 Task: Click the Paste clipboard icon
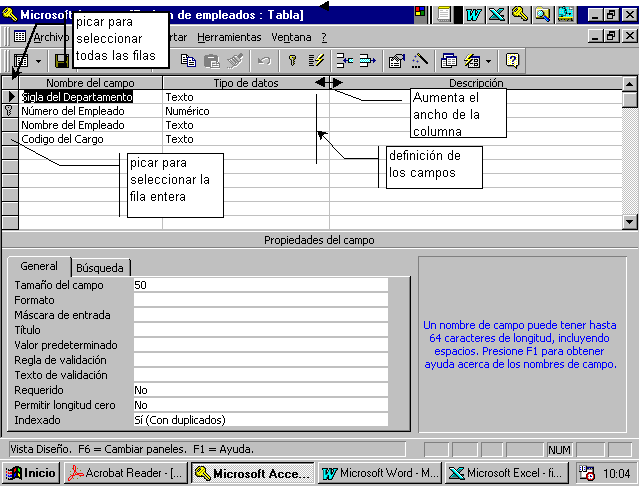(212, 61)
